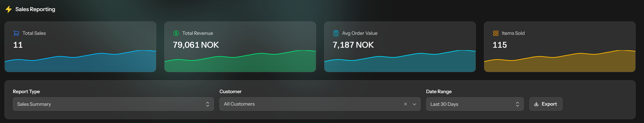Focus the All Customers input field
This screenshot has height=123, width=644.
click(310, 104)
